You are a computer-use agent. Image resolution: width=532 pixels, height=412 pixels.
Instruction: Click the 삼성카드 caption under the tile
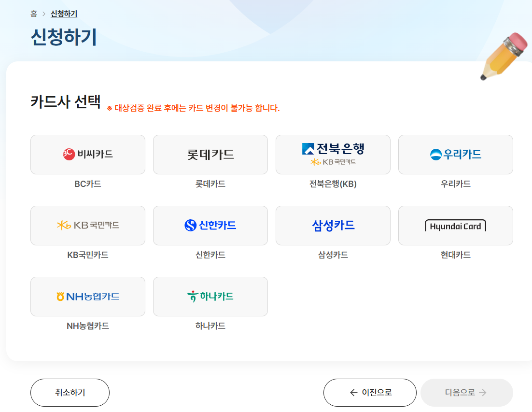coord(333,255)
